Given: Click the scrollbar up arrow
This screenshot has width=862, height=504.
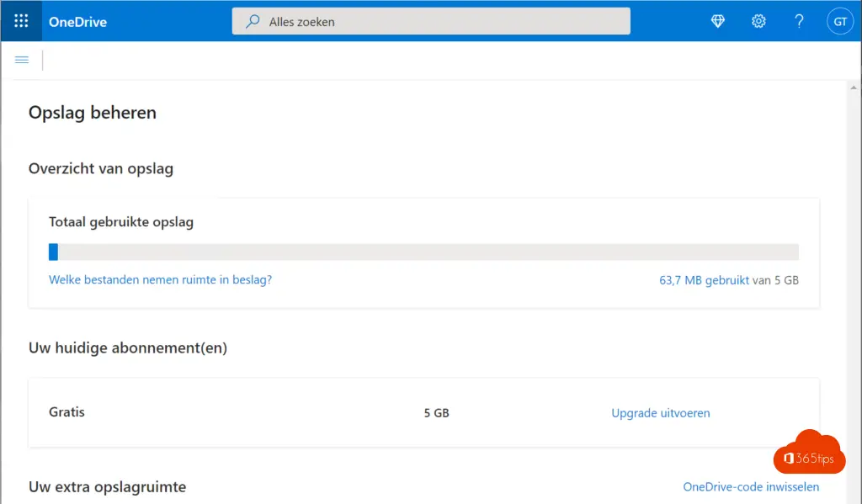Looking at the screenshot, I should coord(854,88).
